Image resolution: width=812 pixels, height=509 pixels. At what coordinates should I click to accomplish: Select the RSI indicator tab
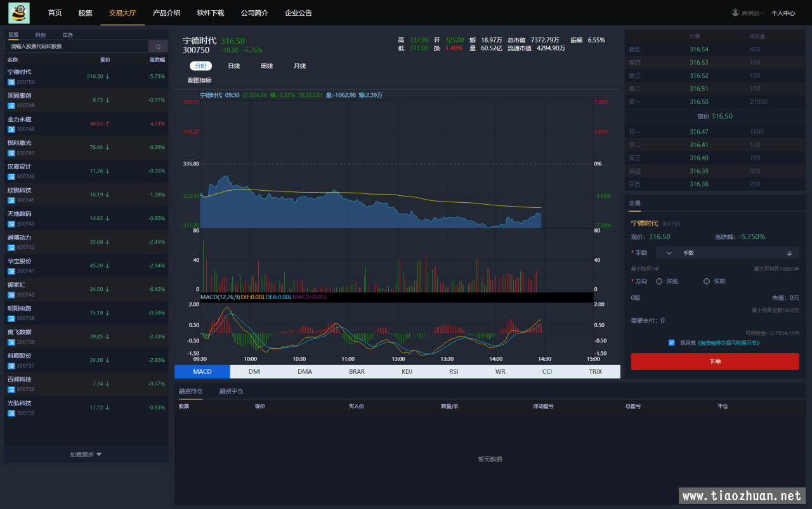454,371
